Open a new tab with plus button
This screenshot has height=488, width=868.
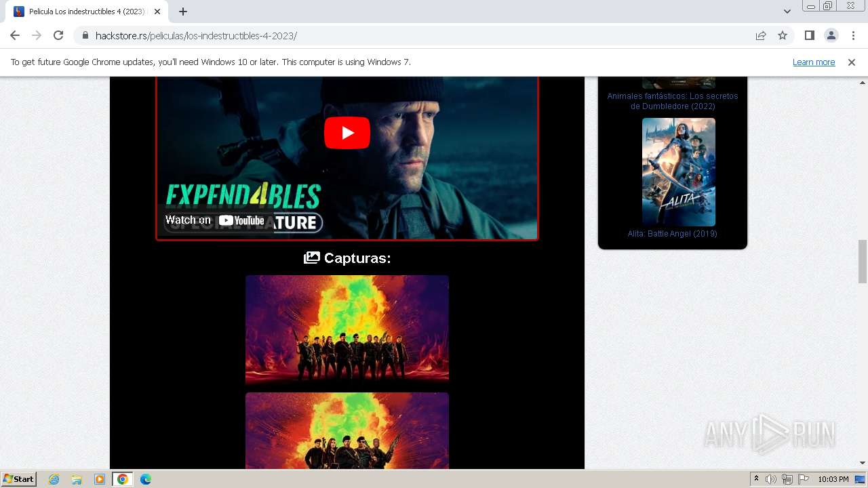pos(183,12)
